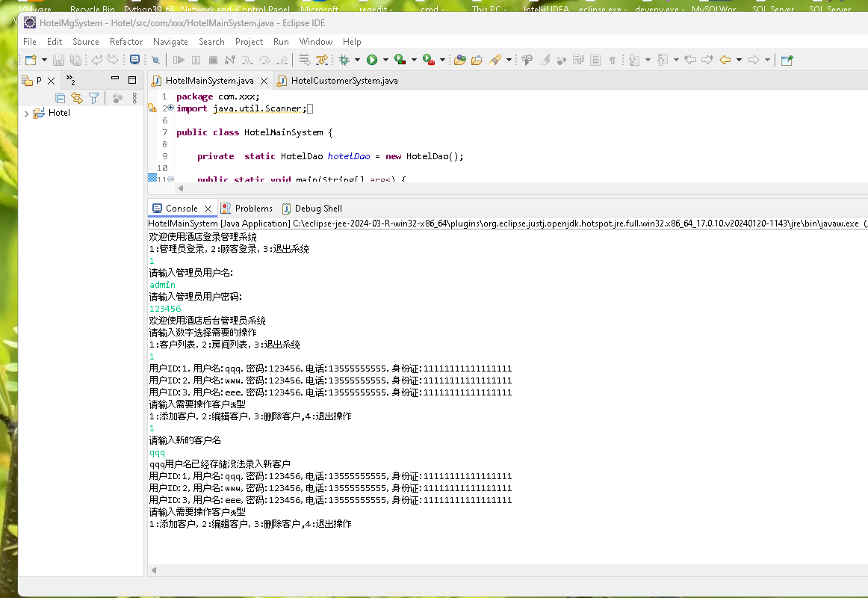Screen dimensions: 868x598
Task: Click the Save All toolbar icon
Action: 74,59
